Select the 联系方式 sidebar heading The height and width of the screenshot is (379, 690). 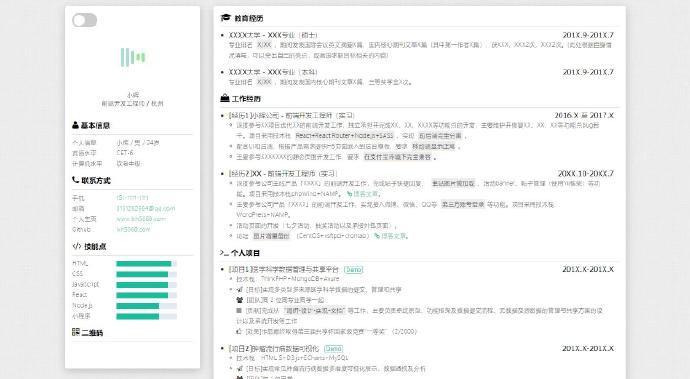[x=96, y=180]
